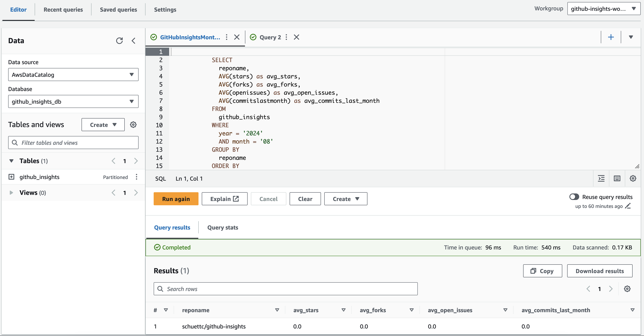Viewport: 644px width, 336px height.
Task: Click the Search rows input field
Action: pos(286,289)
